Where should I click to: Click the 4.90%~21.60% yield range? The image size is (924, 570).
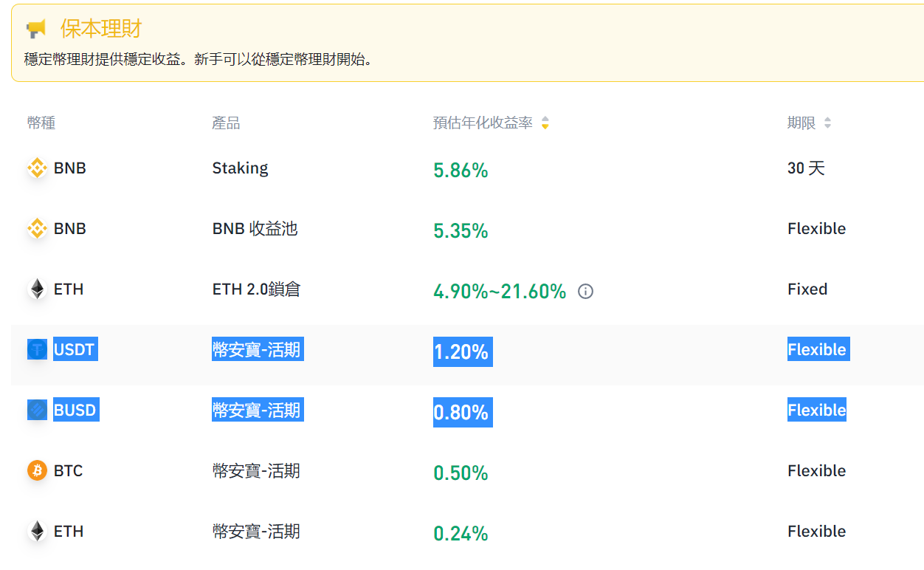(x=500, y=292)
